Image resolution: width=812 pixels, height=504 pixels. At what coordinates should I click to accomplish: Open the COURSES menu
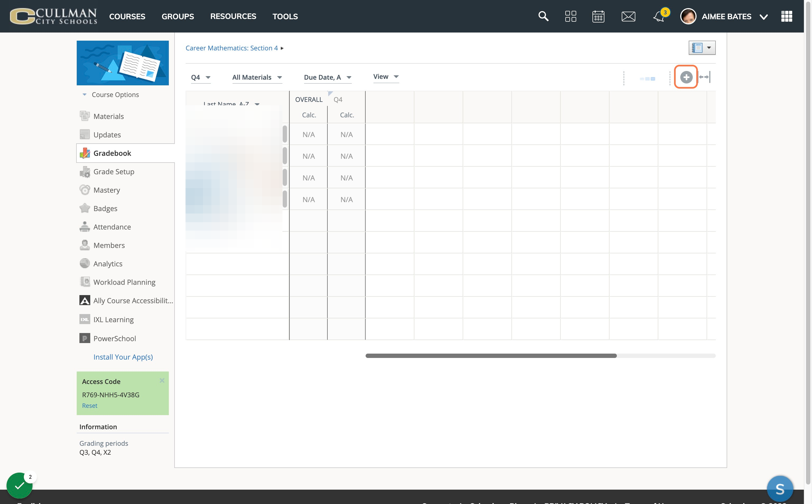coord(127,16)
